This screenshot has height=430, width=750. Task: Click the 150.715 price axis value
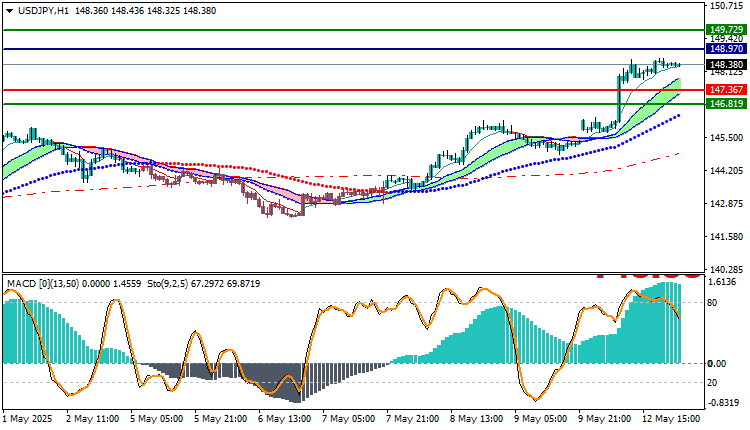(x=727, y=6)
